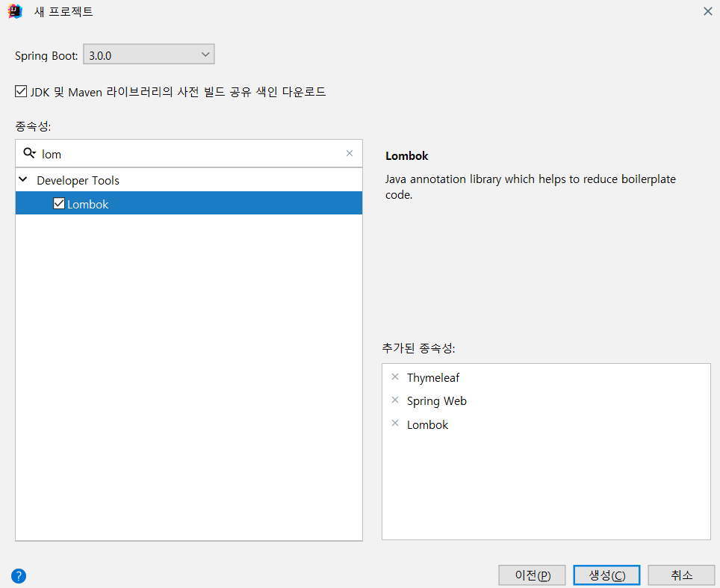Click the search magnifier icon
This screenshot has height=588, width=720.
[29, 153]
